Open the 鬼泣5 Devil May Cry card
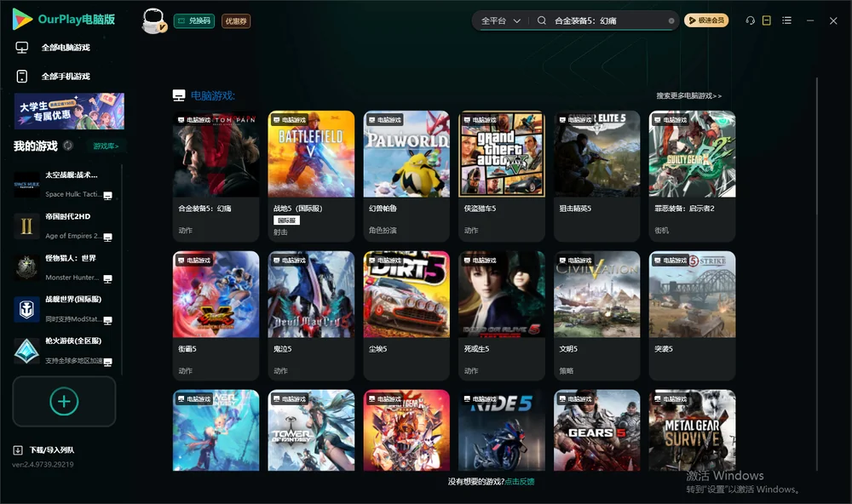 (311, 316)
